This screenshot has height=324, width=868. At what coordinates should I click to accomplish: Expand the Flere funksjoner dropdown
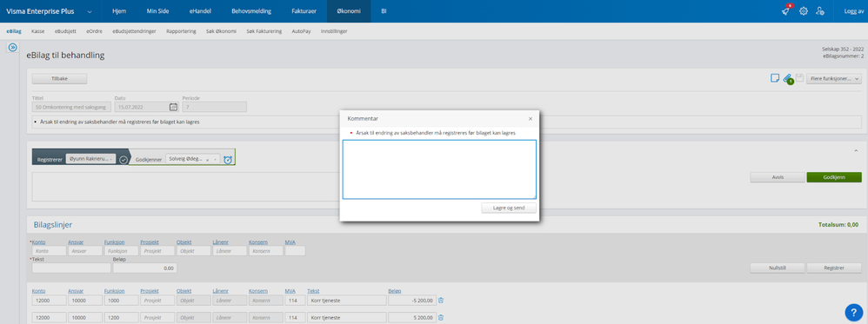pyautogui.click(x=834, y=79)
